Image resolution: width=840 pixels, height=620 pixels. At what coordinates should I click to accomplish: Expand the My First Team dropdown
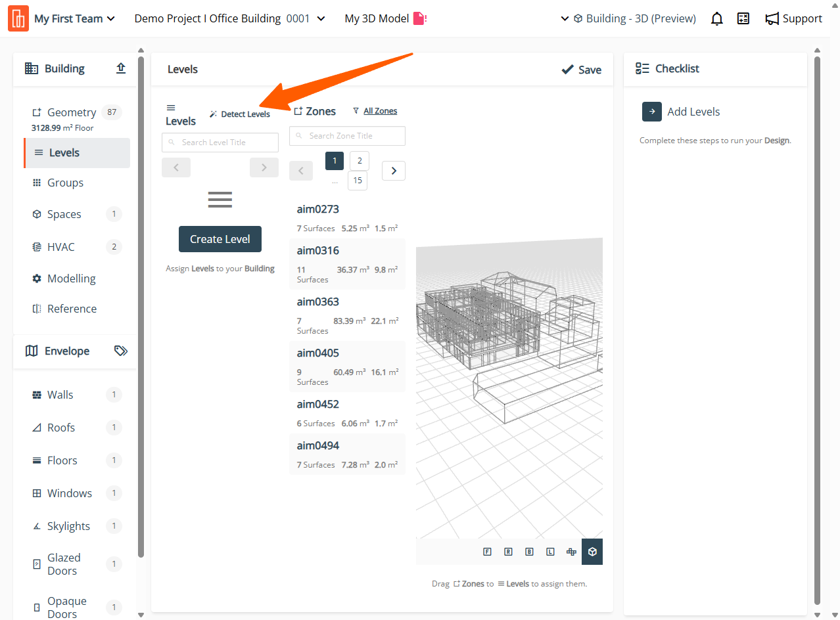74,19
